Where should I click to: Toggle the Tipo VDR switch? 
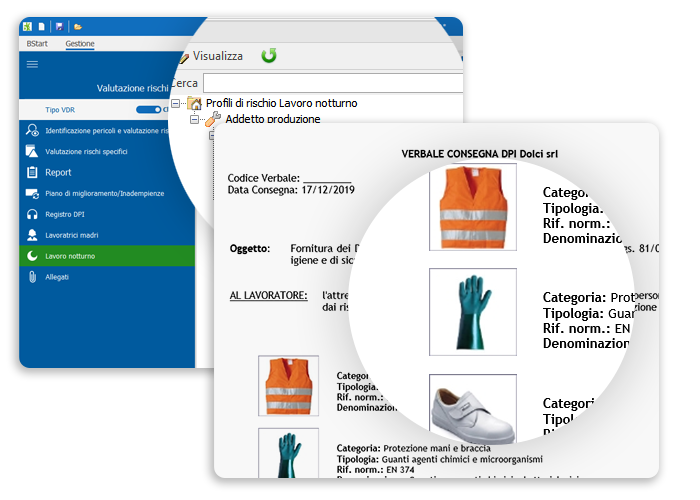coord(148,109)
